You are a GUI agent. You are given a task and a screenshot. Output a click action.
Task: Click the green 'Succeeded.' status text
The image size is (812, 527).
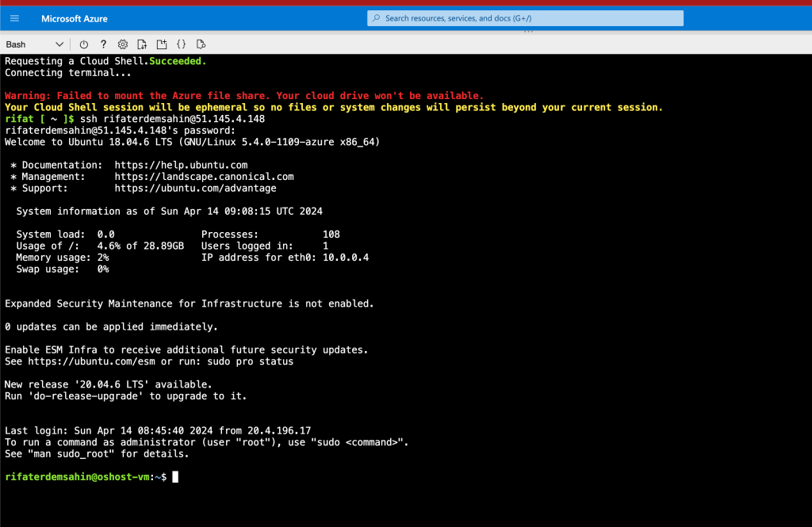pos(178,61)
